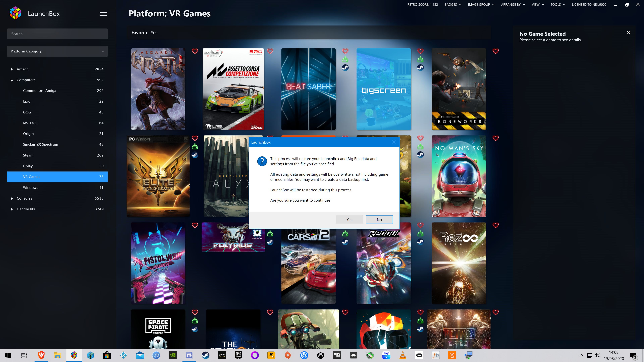Viewport: 644px width, 362px height.
Task: Open Amazon Games from the taskbar
Action: 222,355
